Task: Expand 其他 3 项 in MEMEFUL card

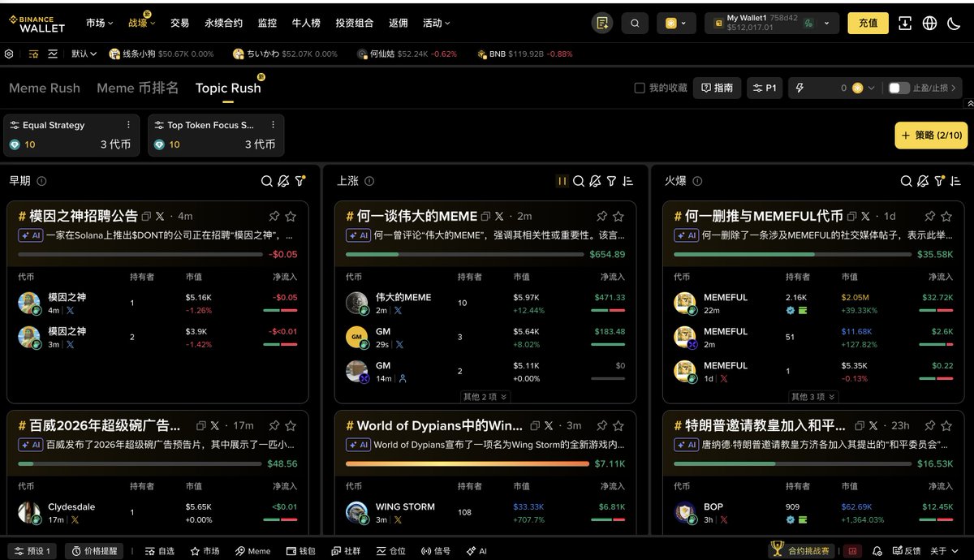Action: pyautogui.click(x=812, y=397)
